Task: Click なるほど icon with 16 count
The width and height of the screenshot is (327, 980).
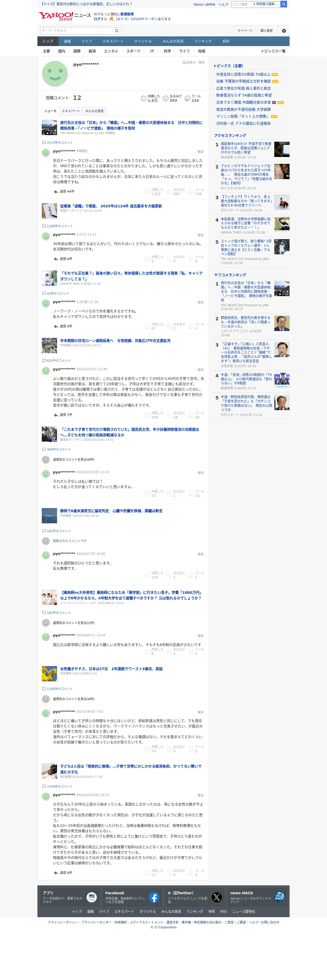Action: pyautogui.click(x=169, y=415)
